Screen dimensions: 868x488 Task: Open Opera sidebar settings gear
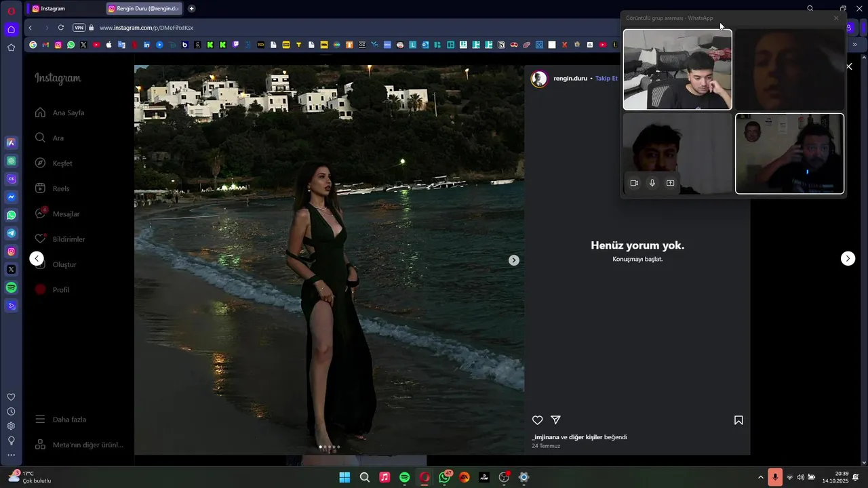11,426
